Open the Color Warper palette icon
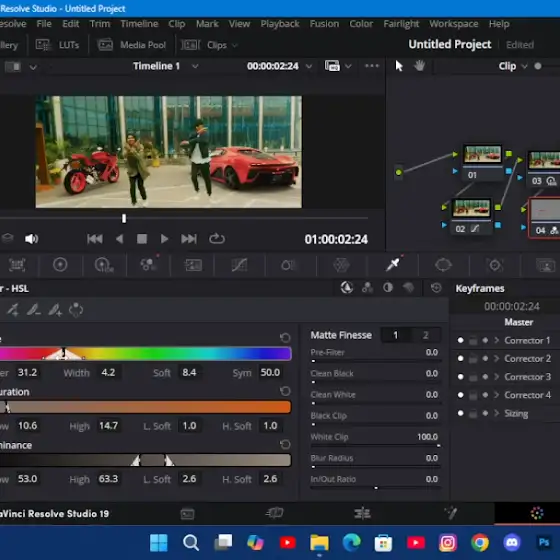Image resolution: width=560 pixels, height=560 pixels. 341,265
